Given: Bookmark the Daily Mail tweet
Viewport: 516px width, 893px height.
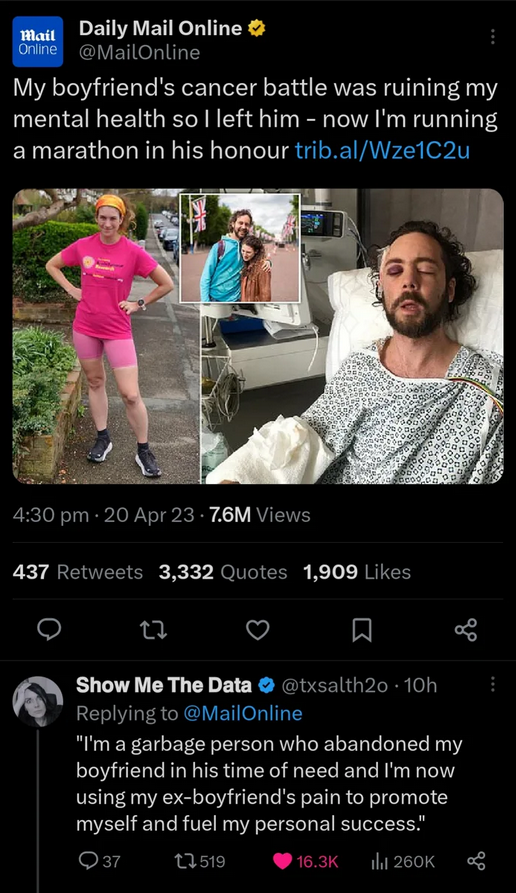Looking at the screenshot, I should [362, 630].
